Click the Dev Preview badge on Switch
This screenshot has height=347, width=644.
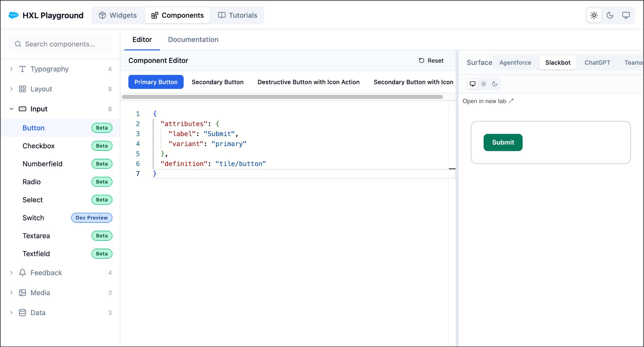(x=92, y=218)
